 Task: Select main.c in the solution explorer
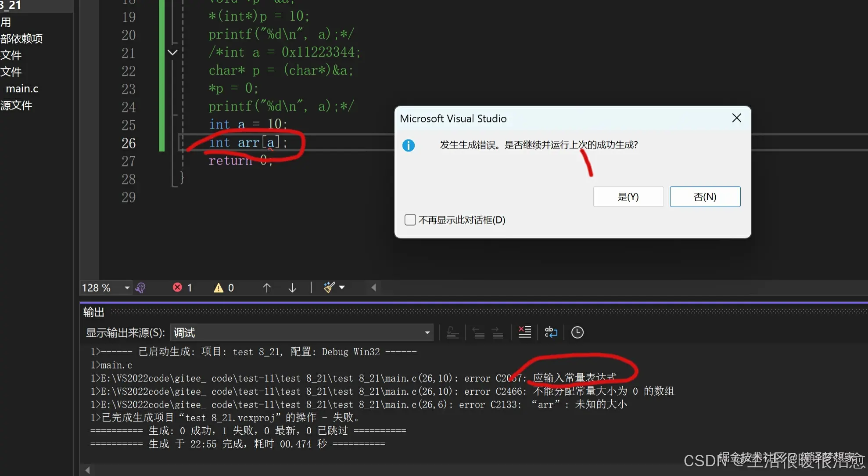pos(22,89)
